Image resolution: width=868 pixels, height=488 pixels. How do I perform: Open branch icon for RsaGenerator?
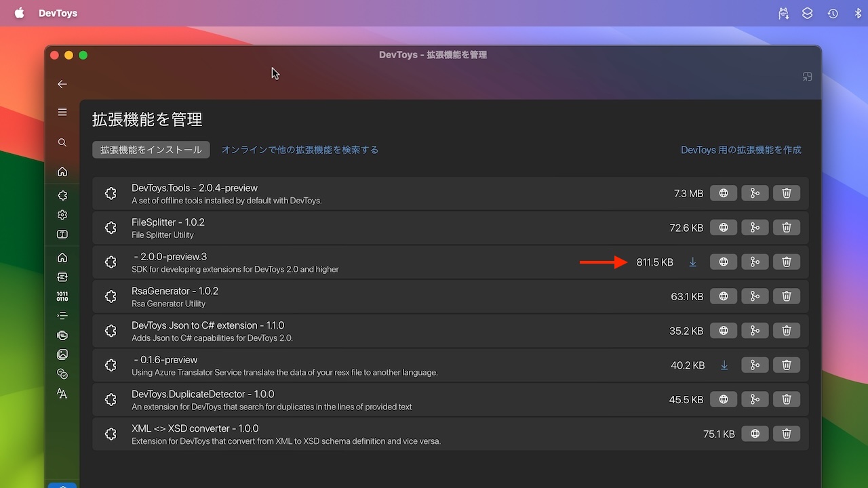755,296
